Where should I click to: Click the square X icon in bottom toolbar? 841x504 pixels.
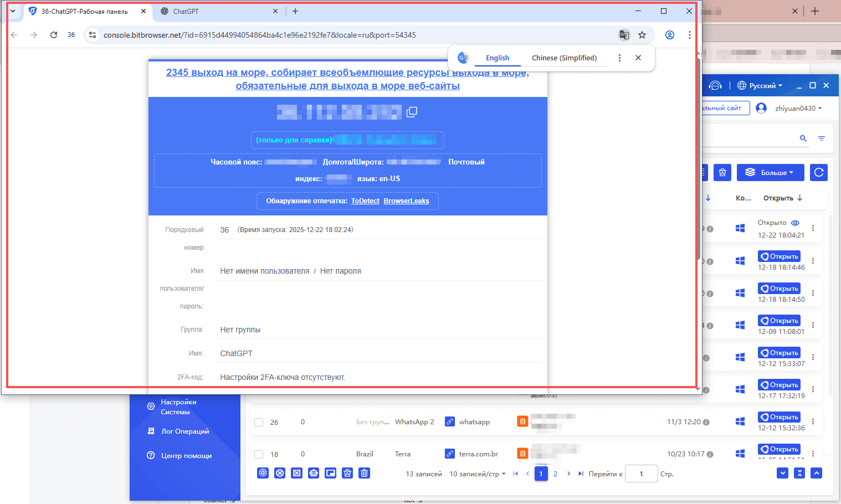point(297,473)
